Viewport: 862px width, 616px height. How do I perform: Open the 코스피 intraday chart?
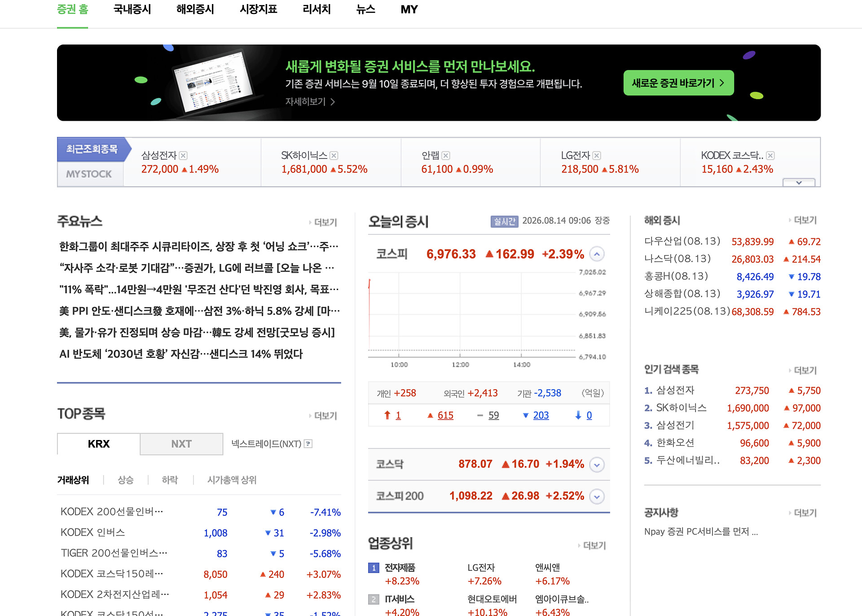pyautogui.click(x=487, y=319)
